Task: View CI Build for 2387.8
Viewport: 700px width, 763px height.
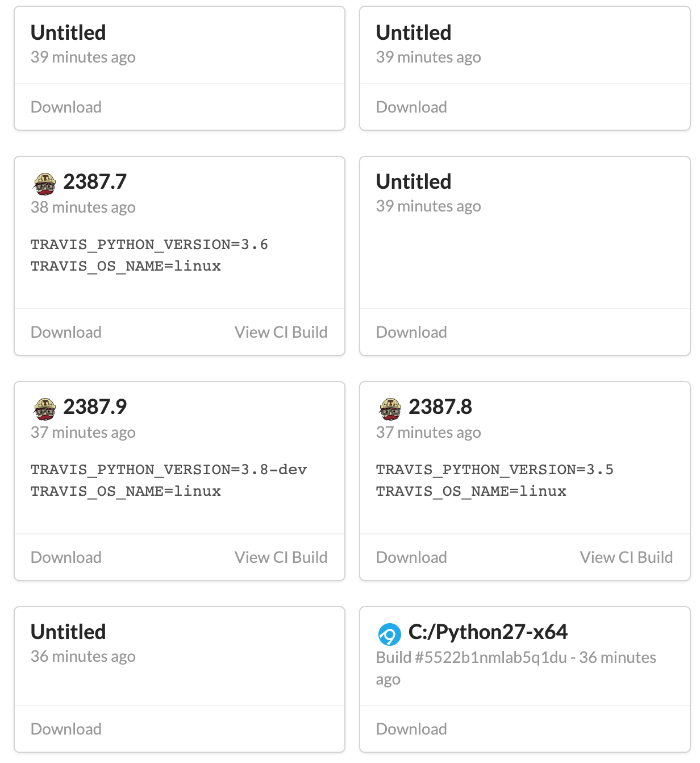Action: point(627,557)
